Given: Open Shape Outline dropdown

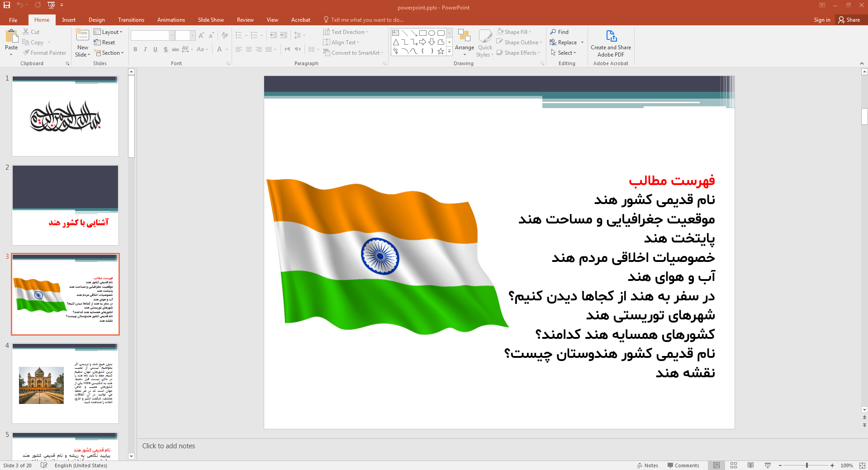Looking at the screenshot, I should click(519, 42).
